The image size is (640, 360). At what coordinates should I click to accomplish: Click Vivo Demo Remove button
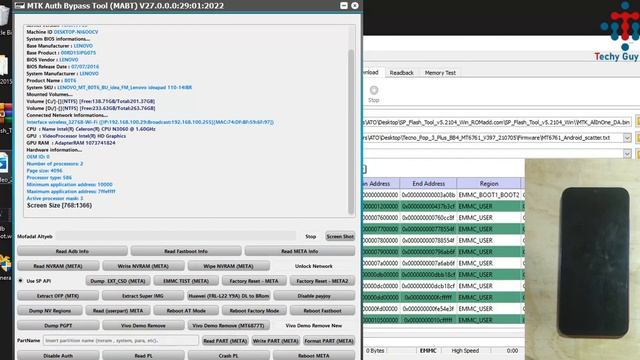[x=143, y=326]
